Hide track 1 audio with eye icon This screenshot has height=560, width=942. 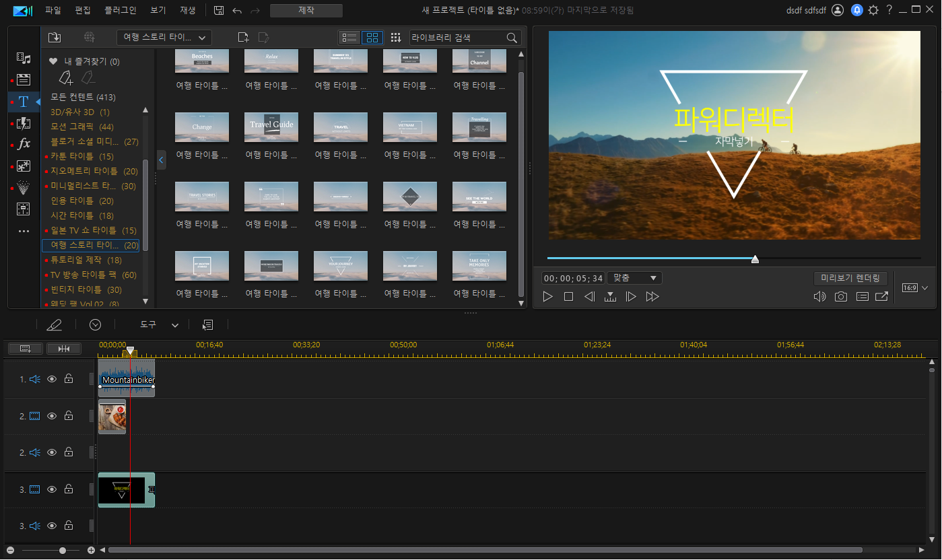click(52, 379)
